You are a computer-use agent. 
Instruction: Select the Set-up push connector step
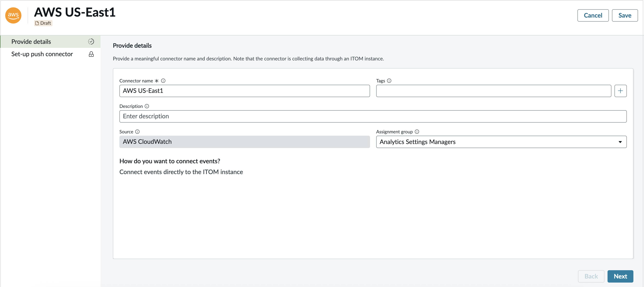pos(51,54)
